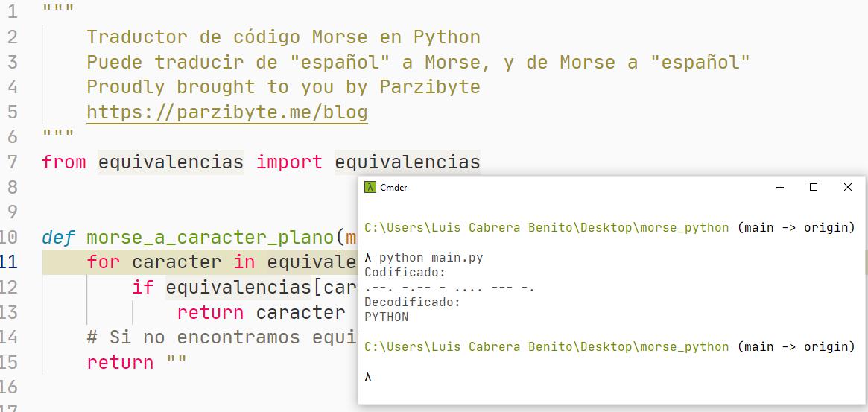Click the empty lambda prompt in Cmder
This screenshot has height=412, width=868.
pyautogui.click(x=368, y=376)
